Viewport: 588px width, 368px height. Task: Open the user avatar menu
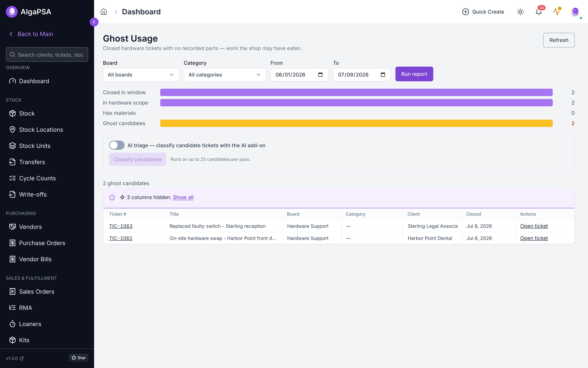coord(575,12)
